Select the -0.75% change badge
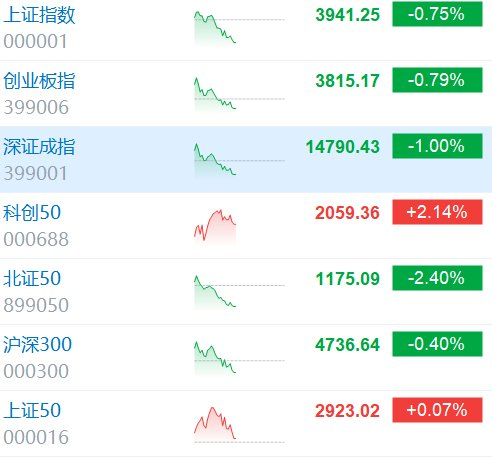The width and height of the screenshot is (492, 459). click(437, 14)
